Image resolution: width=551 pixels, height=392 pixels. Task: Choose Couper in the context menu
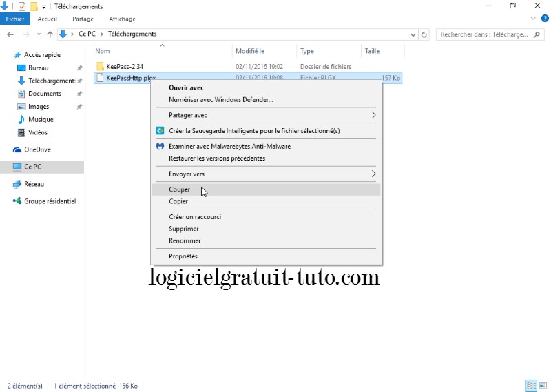pos(266,189)
